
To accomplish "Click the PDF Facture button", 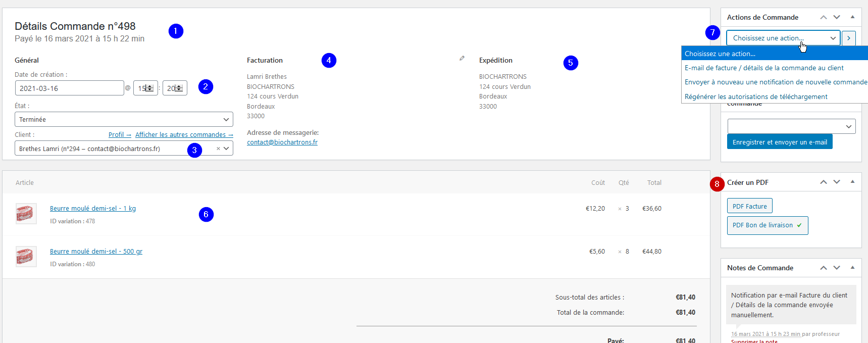I will 749,206.
